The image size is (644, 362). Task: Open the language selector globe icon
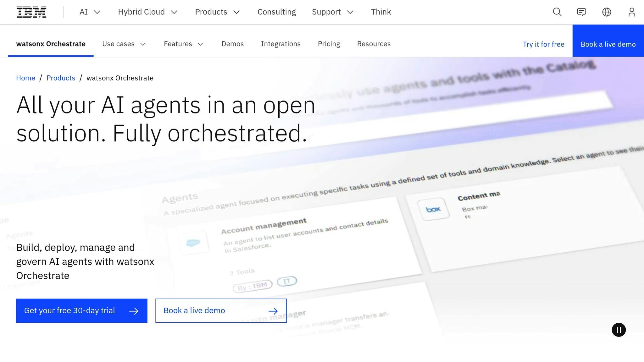point(607,12)
